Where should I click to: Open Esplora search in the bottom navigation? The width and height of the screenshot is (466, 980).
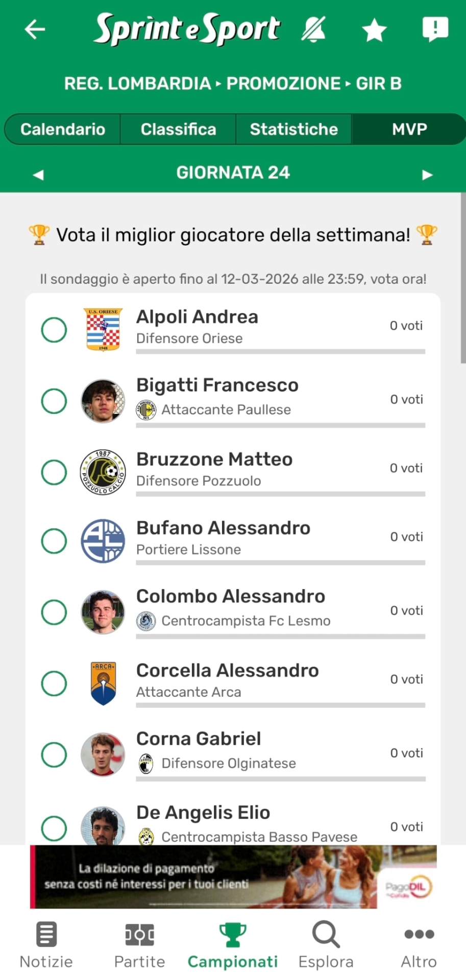pyautogui.click(x=326, y=945)
